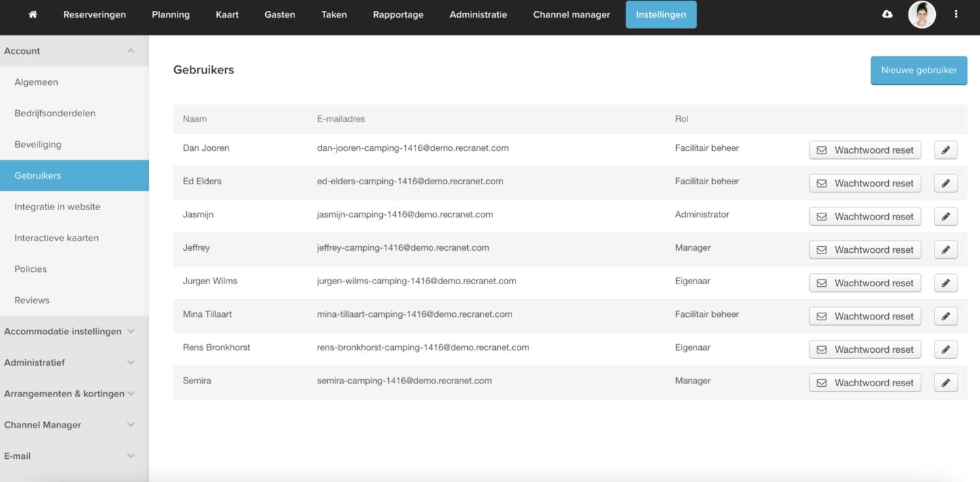Send Wachtwoord reset for Ed Elders
This screenshot has width=980, height=482.
(864, 184)
